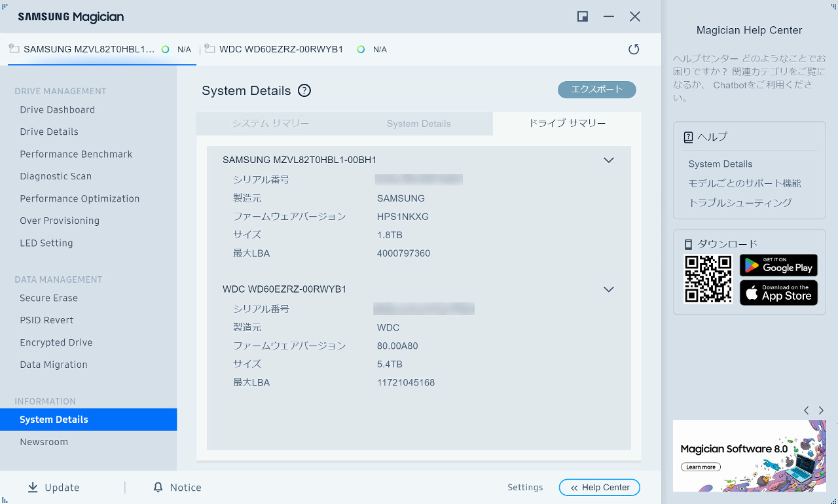This screenshot has height=504, width=838.
Task: Click the refresh drives icon
Action: 633,49
